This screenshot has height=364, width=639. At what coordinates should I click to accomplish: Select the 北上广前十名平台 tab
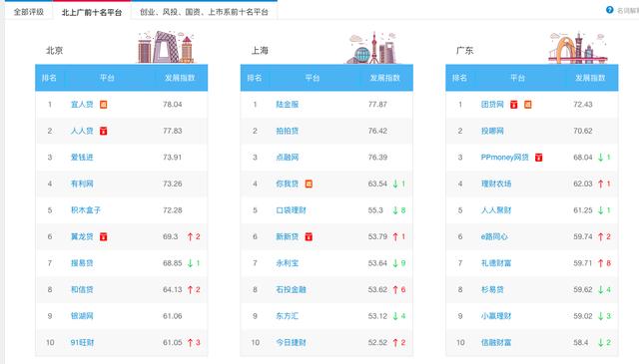tap(92, 12)
